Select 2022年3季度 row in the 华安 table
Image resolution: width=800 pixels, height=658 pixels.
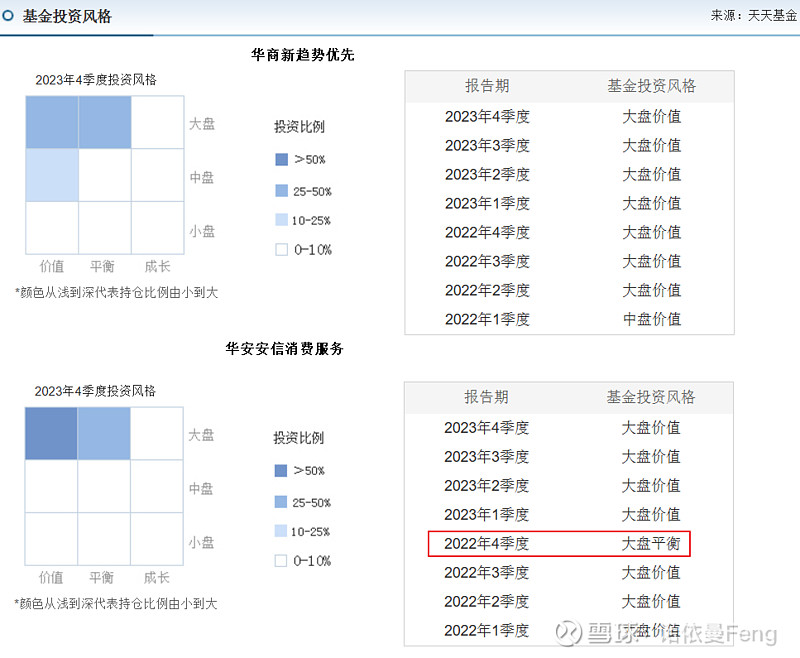point(568,573)
